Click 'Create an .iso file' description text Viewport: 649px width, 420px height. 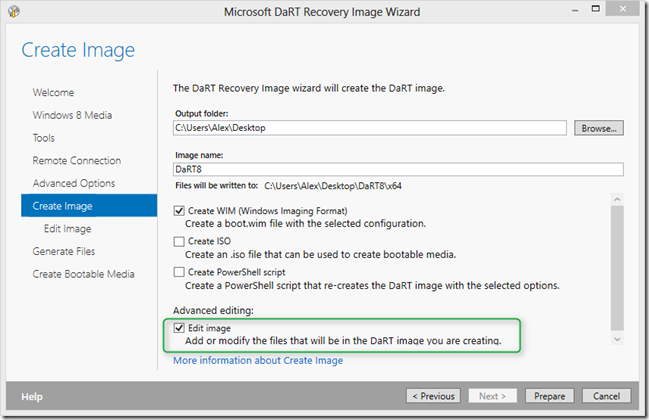[x=320, y=254]
